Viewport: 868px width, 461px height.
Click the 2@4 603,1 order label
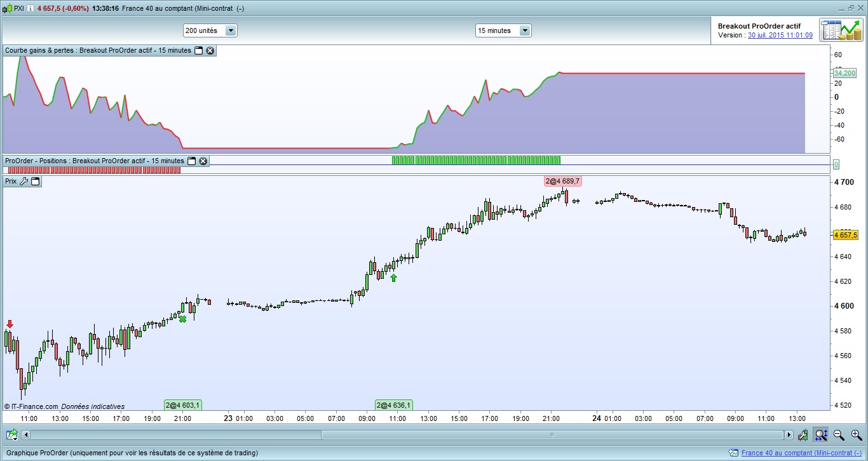[x=183, y=405]
